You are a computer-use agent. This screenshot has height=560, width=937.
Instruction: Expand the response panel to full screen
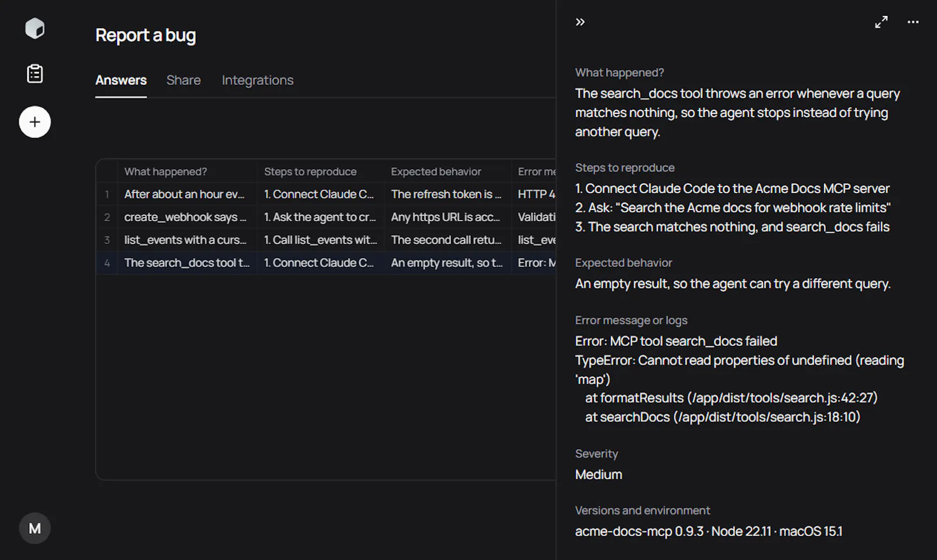tap(881, 22)
